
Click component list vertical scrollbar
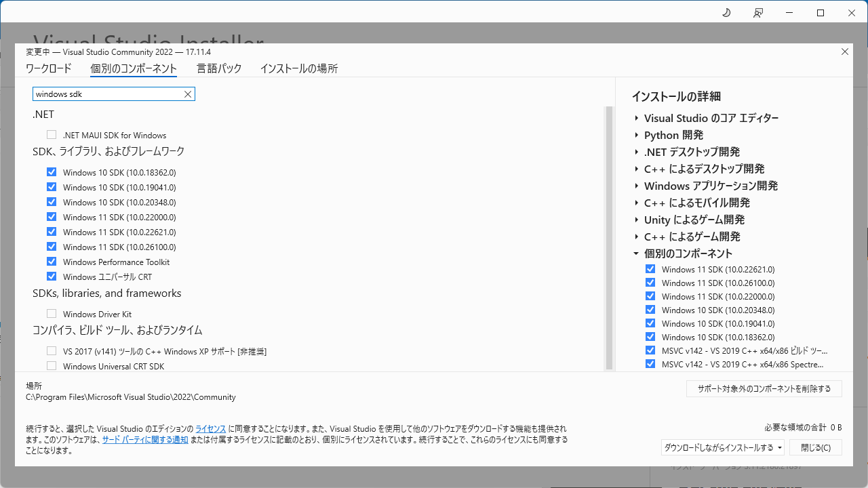pyautogui.click(x=609, y=238)
